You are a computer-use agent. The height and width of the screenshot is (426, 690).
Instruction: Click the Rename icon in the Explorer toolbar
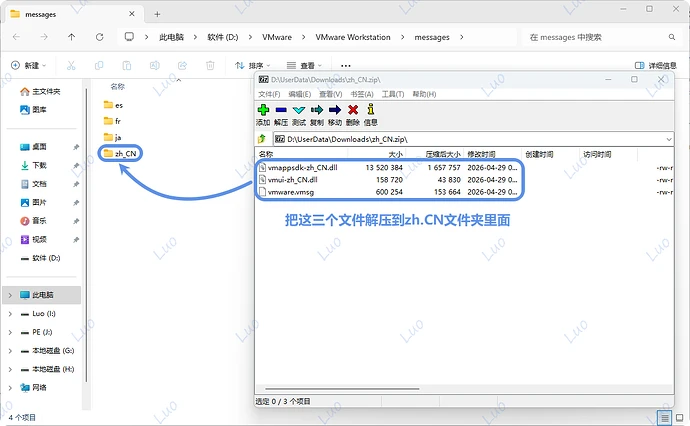(154, 66)
